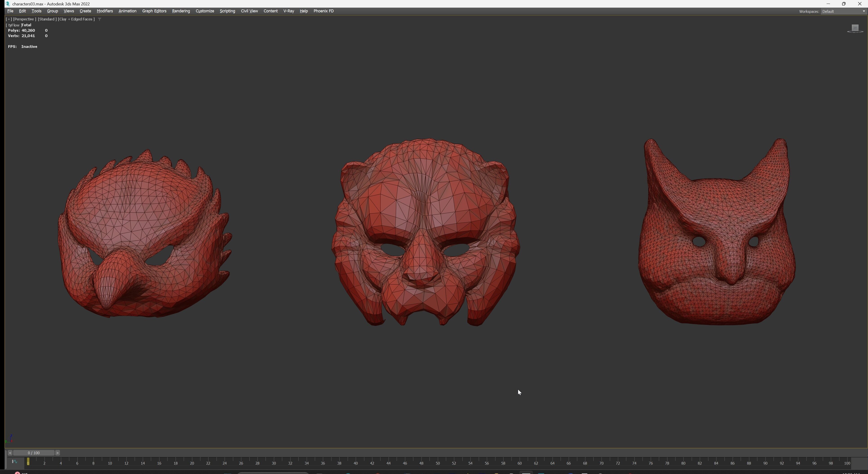
Task: Open the Graph Editors menu
Action: coord(154,11)
